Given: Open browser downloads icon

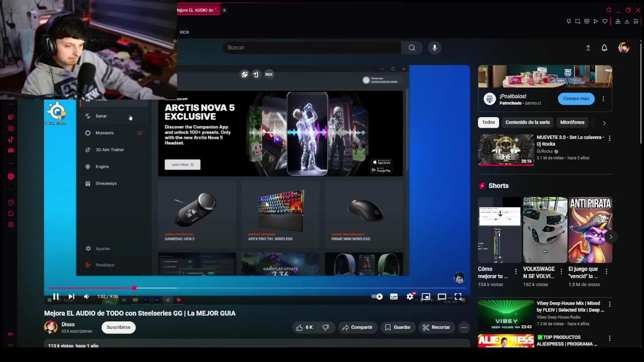Looking at the screenshot, I should click(x=627, y=21).
